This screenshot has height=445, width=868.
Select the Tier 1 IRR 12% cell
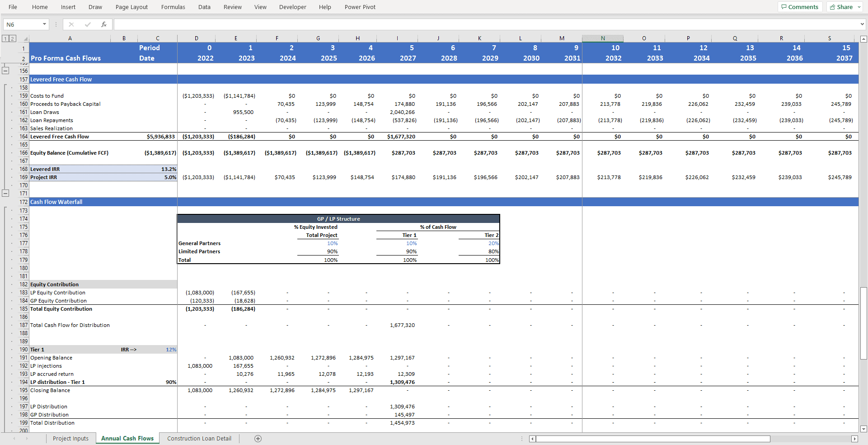(x=157, y=350)
